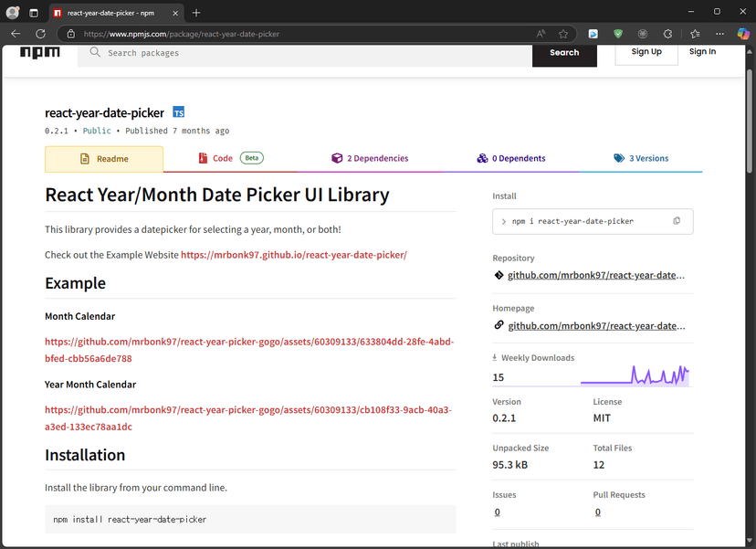Click the Pull Requests count 0 link
Viewport: 756px width, 549px height.
coord(598,512)
